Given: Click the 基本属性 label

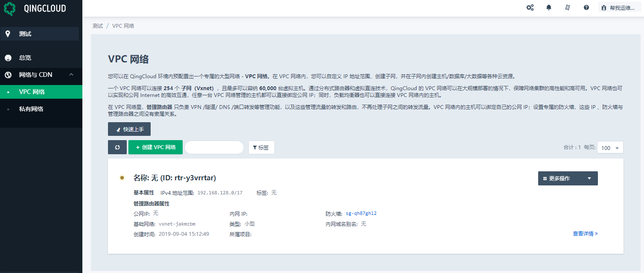Looking at the screenshot, I should coord(144,193).
